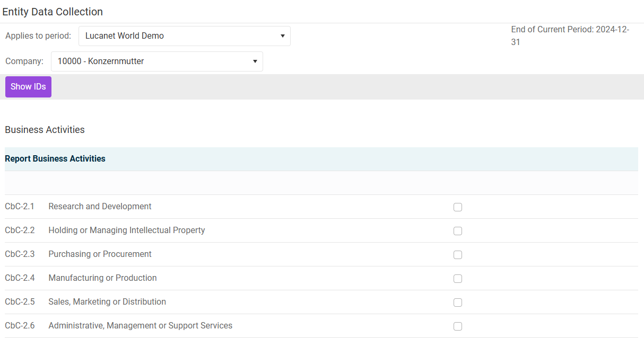Expand the Company selection dropdown
The image size is (644, 338).
click(156, 61)
